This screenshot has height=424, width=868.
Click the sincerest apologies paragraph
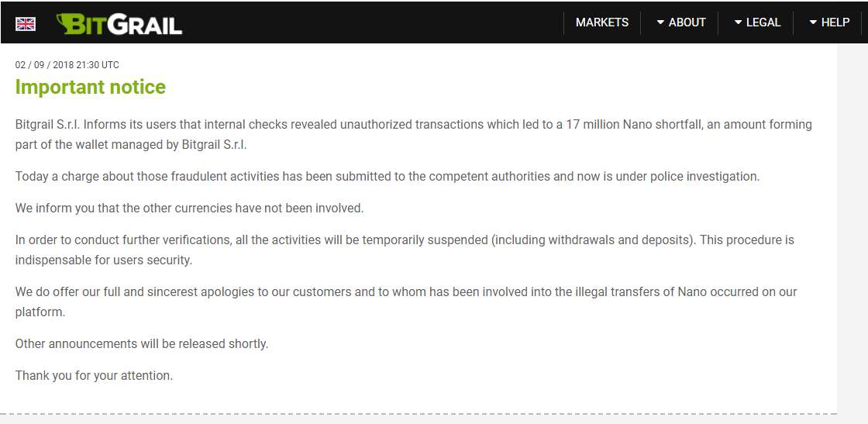pyautogui.click(x=406, y=302)
